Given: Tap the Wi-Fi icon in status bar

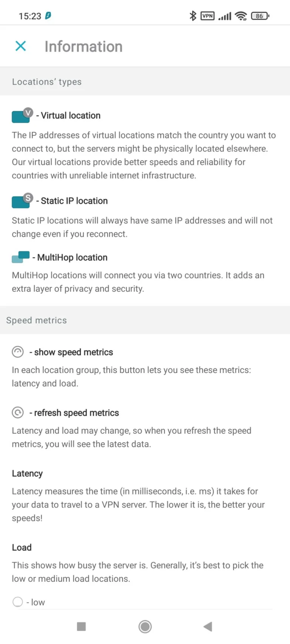Looking at the screenshot, I should pyautogui.click(x=241, y=16).
